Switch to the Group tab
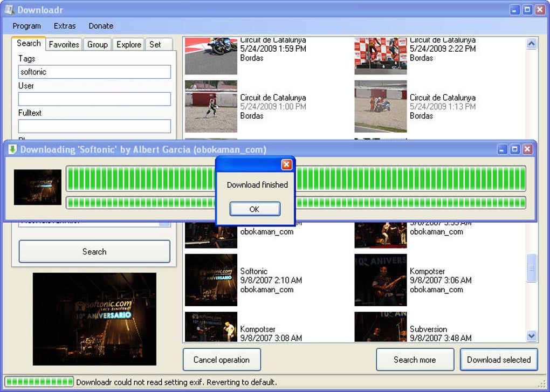Image resolution: width=550 pixels, height=392 pixels. coord(97,45)
